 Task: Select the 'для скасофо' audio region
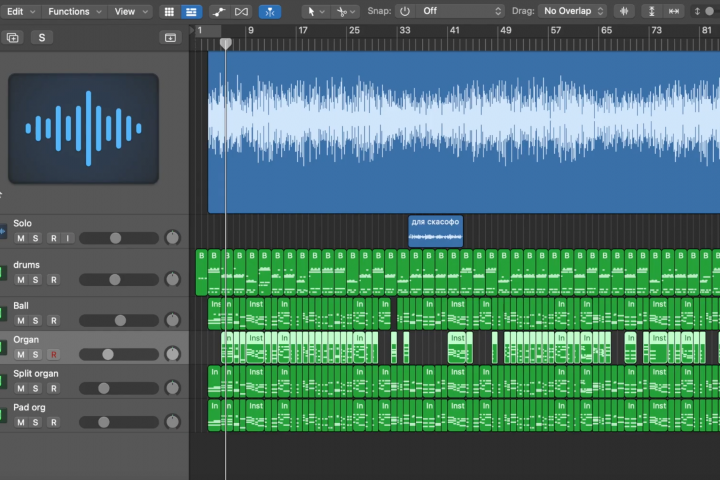click(x=435, y=231)
